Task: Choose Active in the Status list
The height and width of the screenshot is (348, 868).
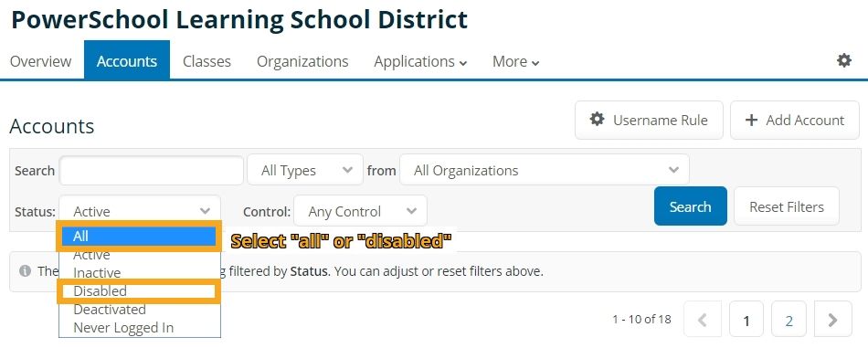Action: click(x=140, y=255)
